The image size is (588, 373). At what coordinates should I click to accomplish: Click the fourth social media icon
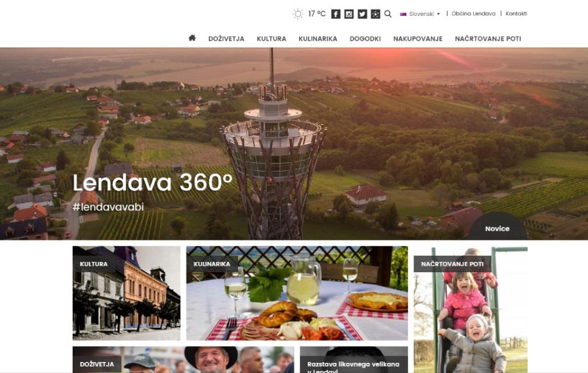(376, 14)
